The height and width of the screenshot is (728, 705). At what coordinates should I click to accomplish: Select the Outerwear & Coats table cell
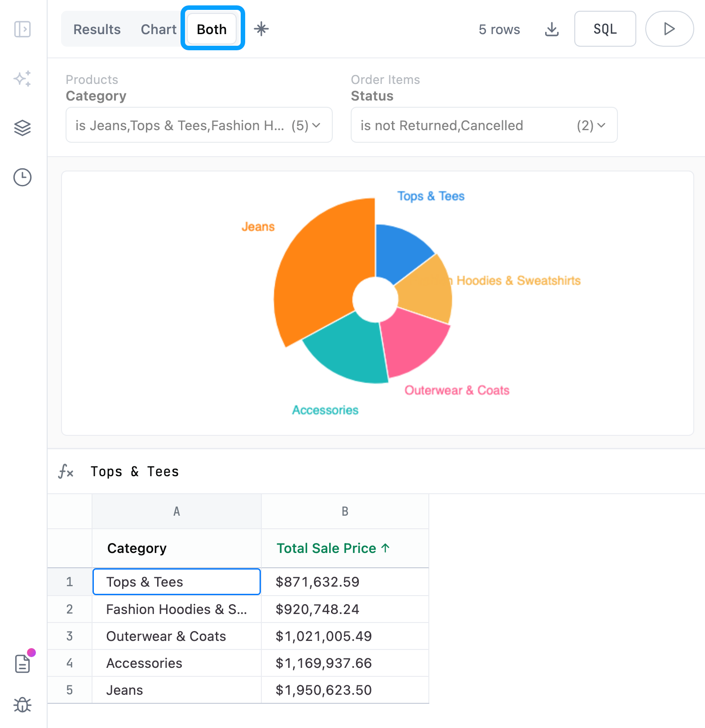click(x=176, y=636)
